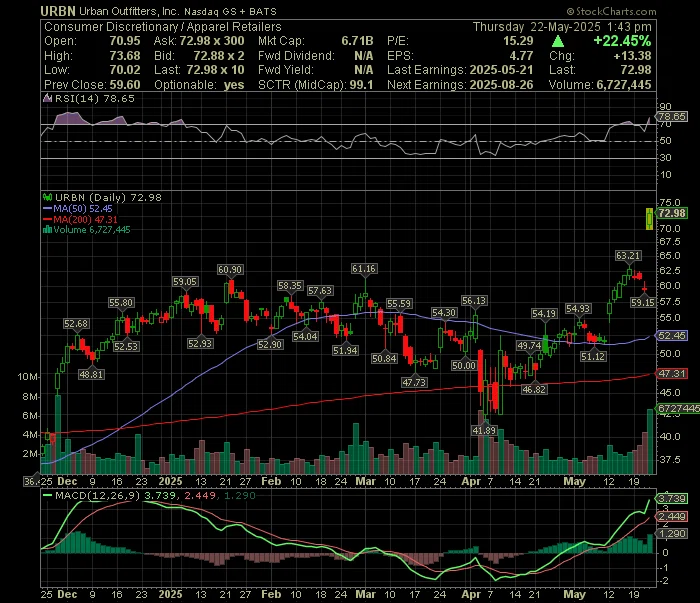Click the yellow latest candlestick near 72.98
Screen dimensions: 700x603
(x=650, y=218)
